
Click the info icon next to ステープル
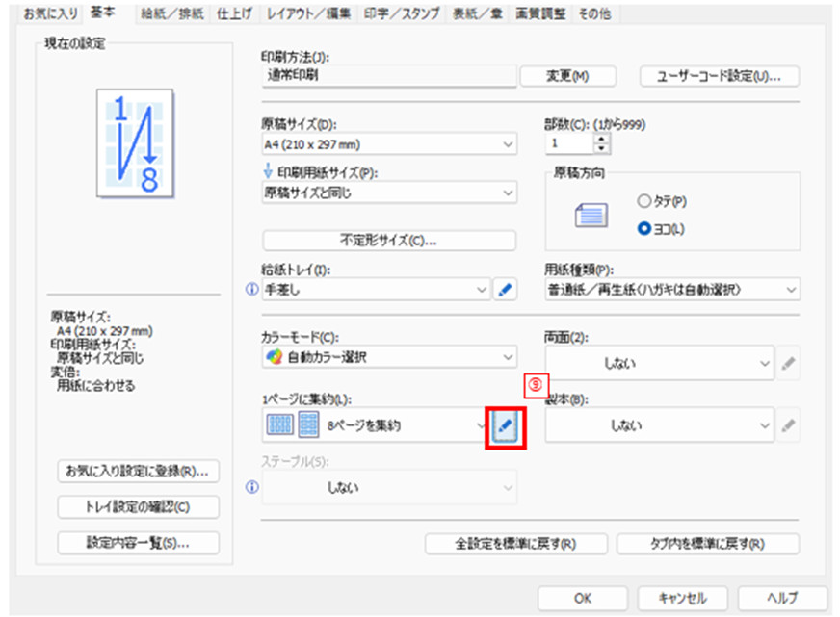click(252, 487)
